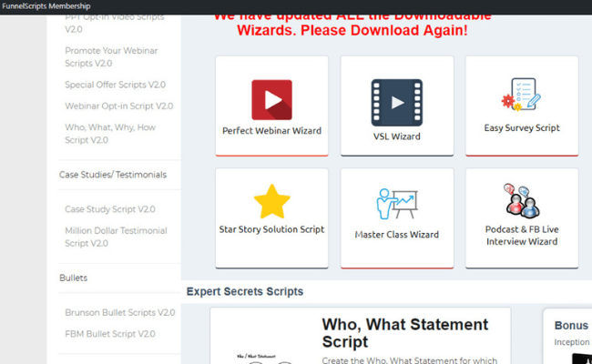Click the Bonus card heading
This screenshot has width=592, height=364.
[571, 325]
